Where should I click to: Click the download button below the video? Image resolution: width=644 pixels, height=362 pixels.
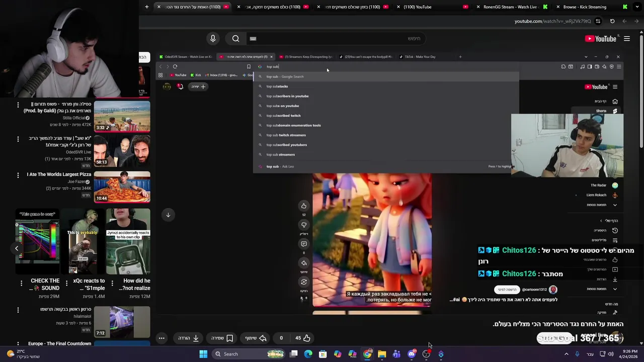pyautogui.click(x=189, y=338)
